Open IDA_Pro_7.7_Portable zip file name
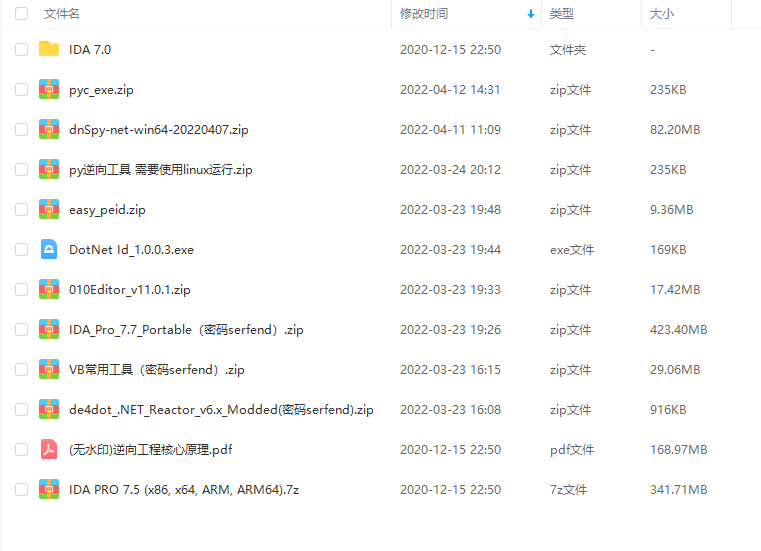Screen dimensions: 761x551 (186, 330)
